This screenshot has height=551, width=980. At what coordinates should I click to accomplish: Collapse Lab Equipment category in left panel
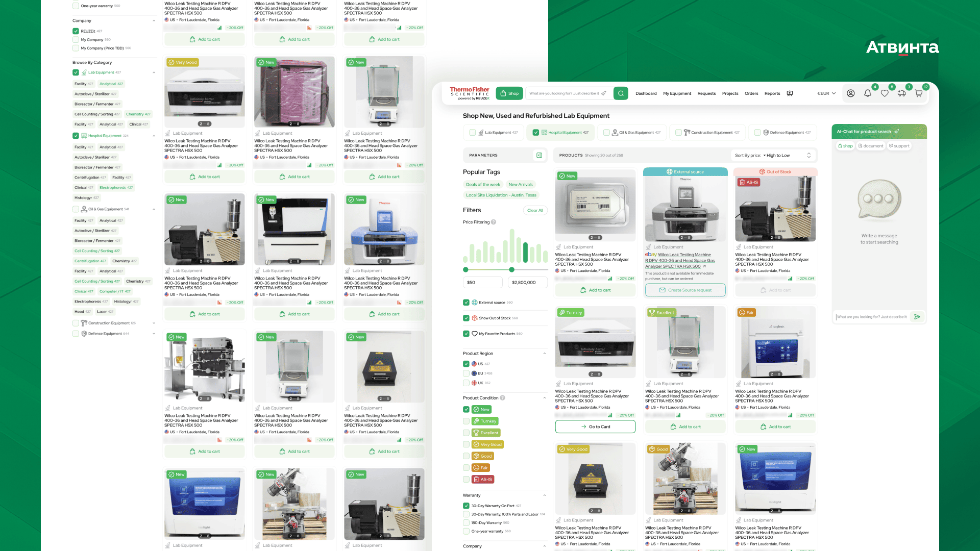tap(154, 72)
